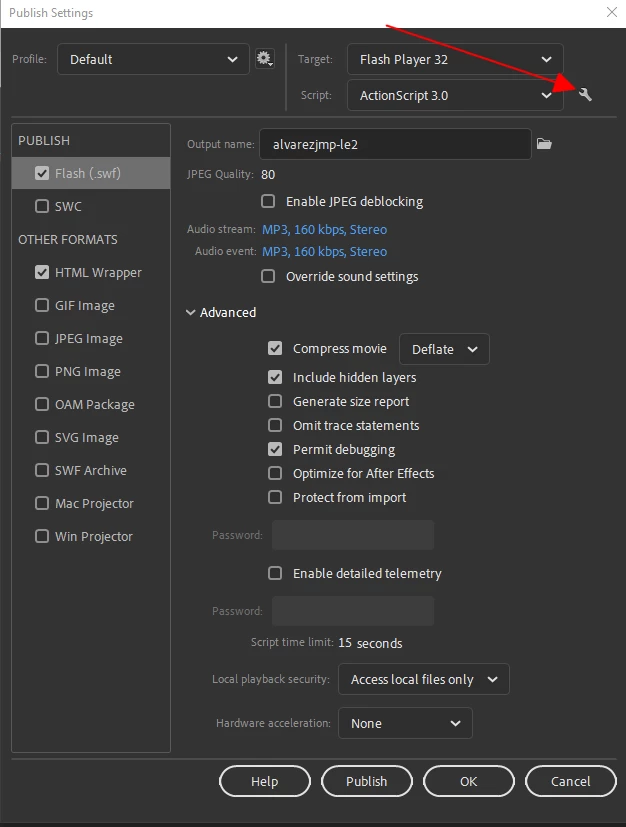
Task: Open Target Flash Player dropdown
Action: coord(455,59)
